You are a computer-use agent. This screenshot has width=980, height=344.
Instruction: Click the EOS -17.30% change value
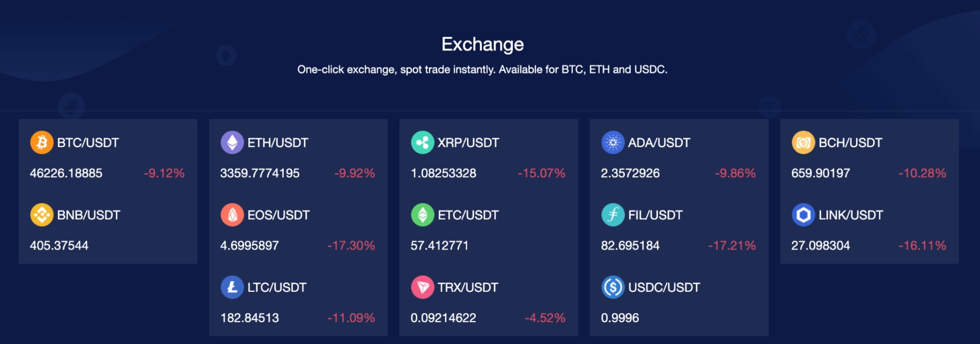click(x=351, y=245)
